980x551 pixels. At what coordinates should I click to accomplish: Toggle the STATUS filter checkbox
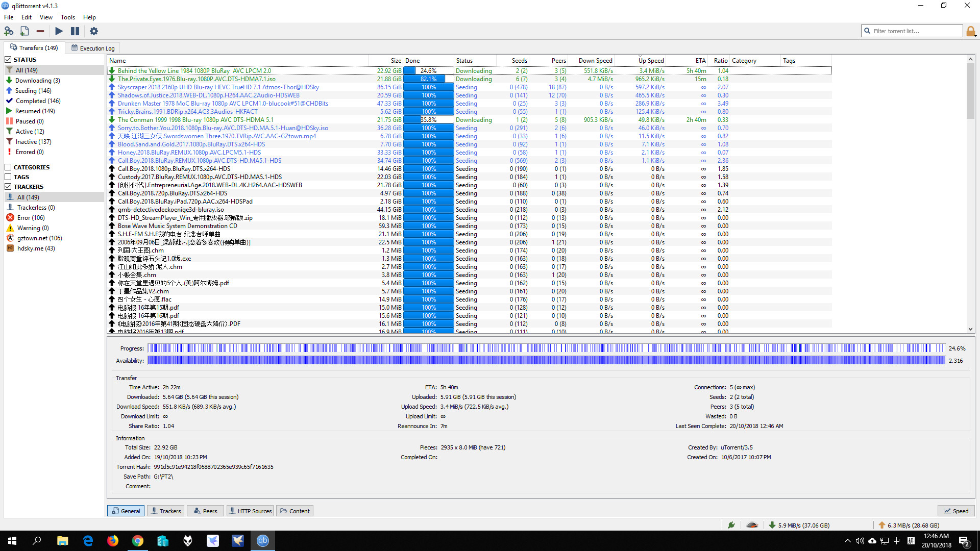click(x=8, y=60)
